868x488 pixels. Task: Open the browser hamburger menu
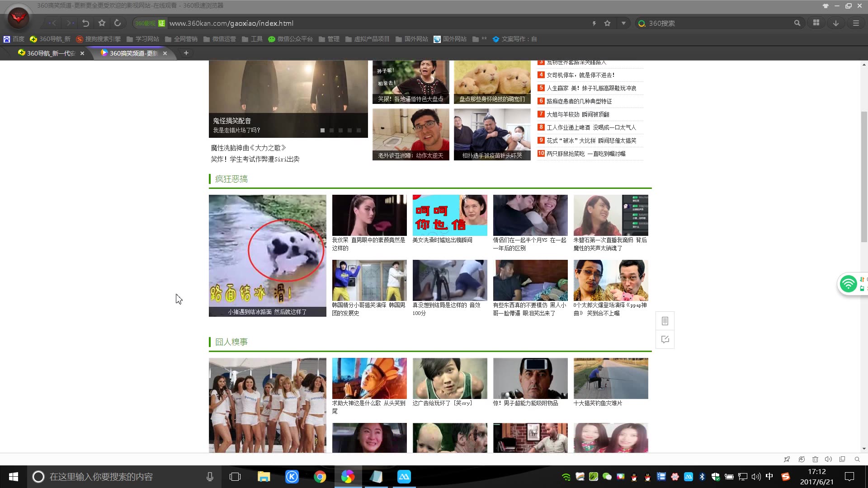856,23
